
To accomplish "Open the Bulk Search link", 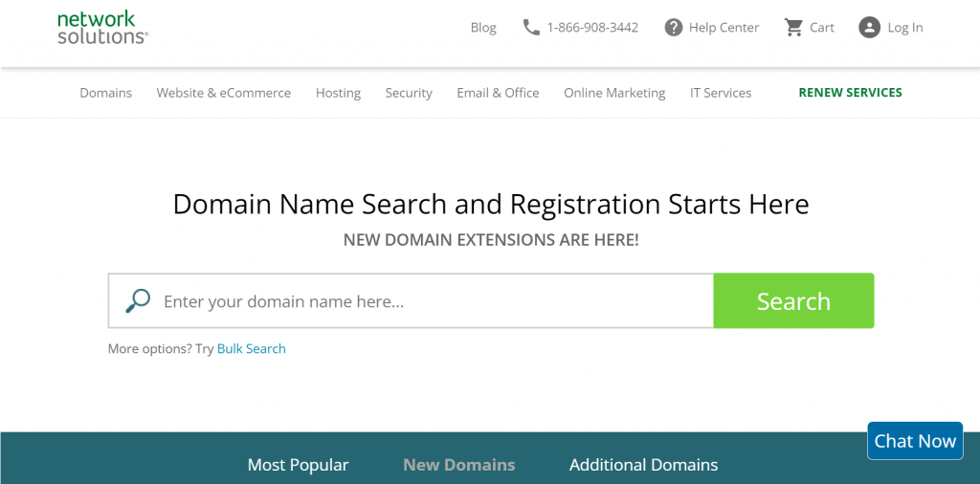I will coord(252,348).
